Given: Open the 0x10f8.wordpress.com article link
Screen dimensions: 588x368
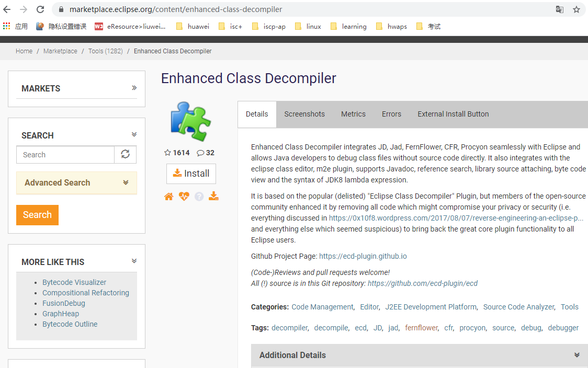Looking at the screenshot, I should coord(456,218).
